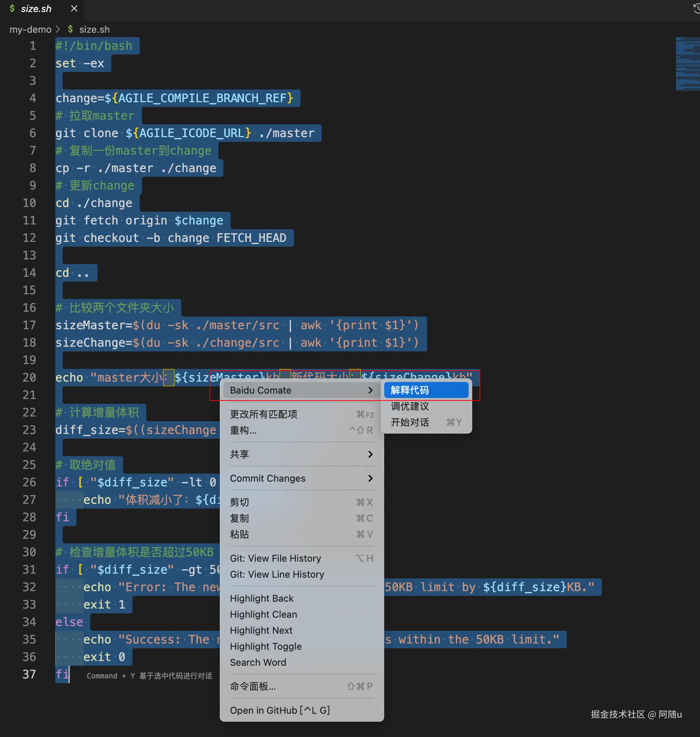Open 命令面板... from context menu
700x737 pixels.
(x=252, y=686)
